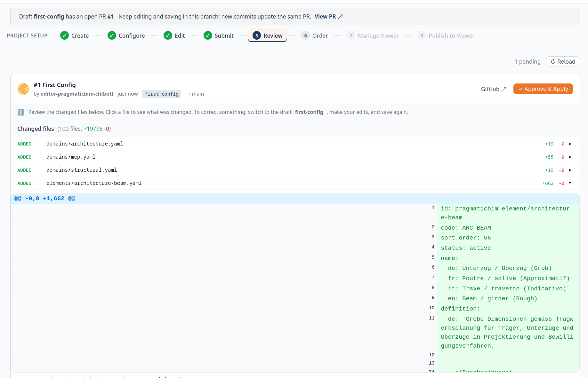Click diff line 'it: Trave / travetto (Indicativo)'
The width and height of the screenshot is (588, 378).
coord(507,289)
